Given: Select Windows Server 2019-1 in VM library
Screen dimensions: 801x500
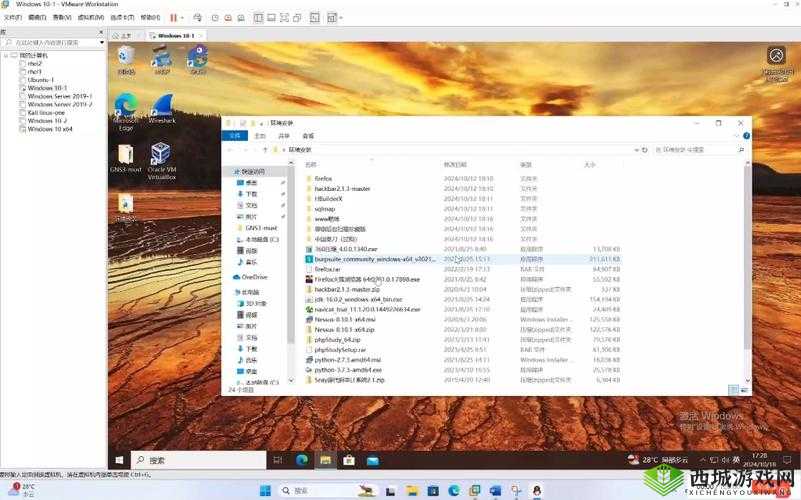Looking at the screenshot, I should pyautogui.click(x=60, y=96).
